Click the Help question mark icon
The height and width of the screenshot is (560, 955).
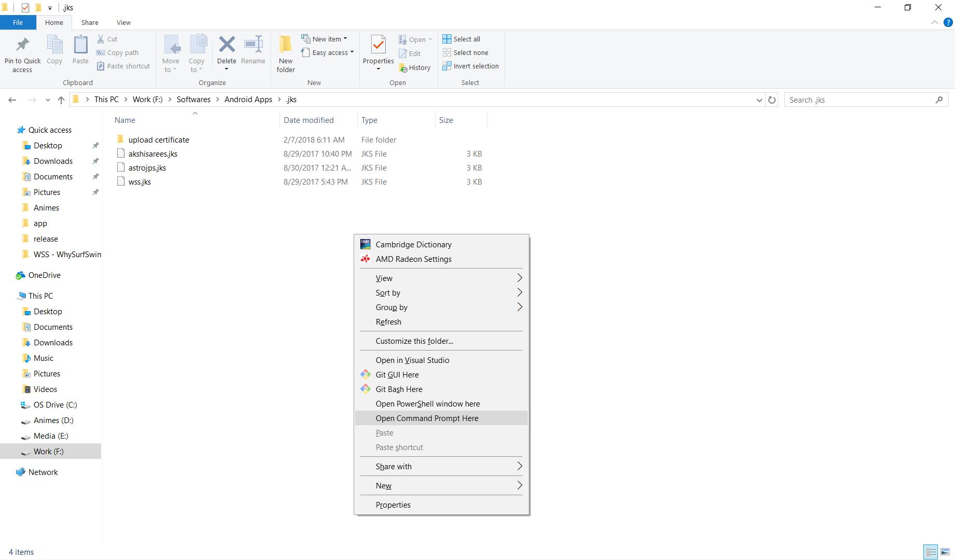[948, 22]
